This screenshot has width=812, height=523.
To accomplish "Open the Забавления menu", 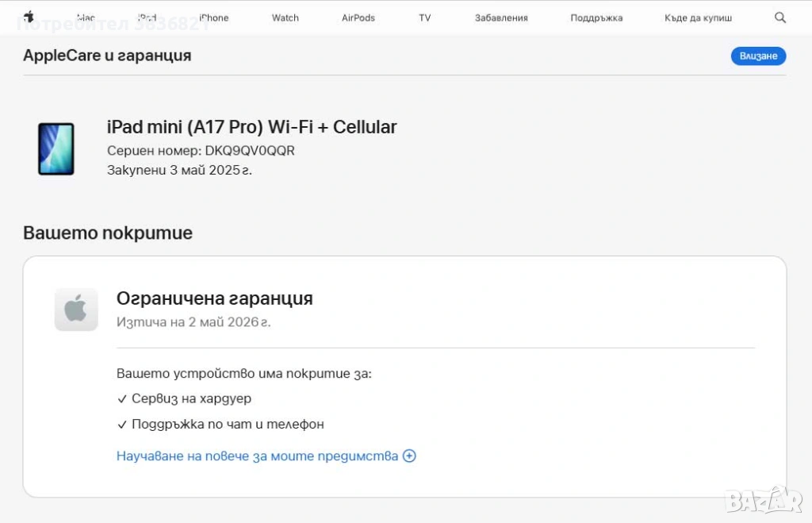I will pyautogui.click(x=501, y=17).
